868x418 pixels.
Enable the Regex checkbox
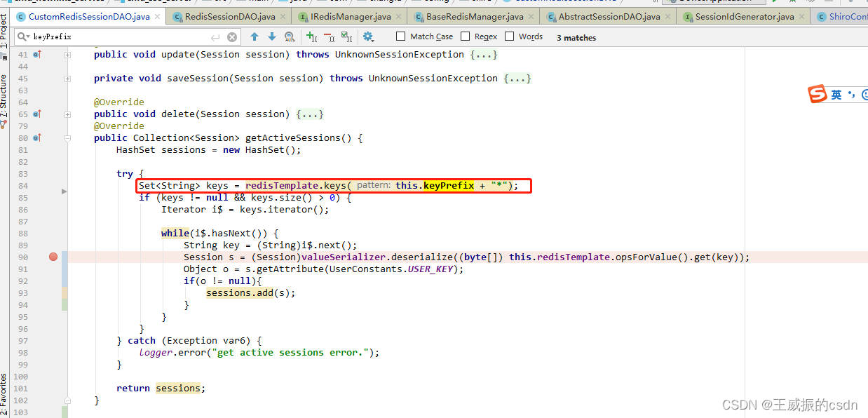(x=465, y=36)
